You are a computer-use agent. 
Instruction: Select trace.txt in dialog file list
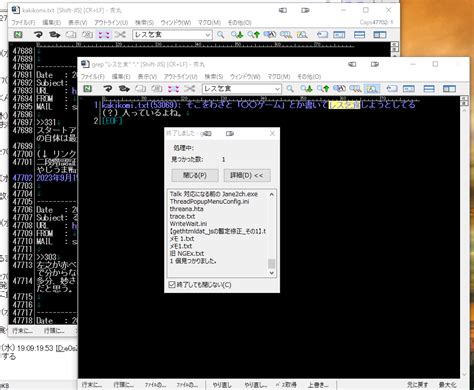coord(182,216)
